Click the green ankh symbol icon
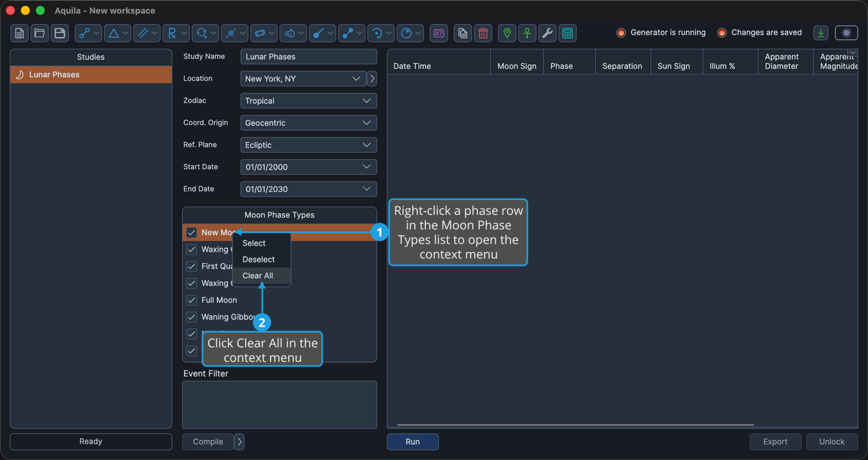This screenshot has width=868, height=460. coord(527,33)
